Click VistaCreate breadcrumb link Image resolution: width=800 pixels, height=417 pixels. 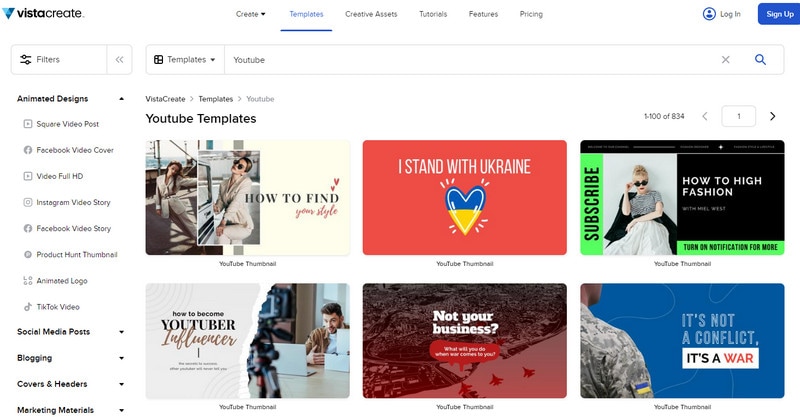(165, 99)
